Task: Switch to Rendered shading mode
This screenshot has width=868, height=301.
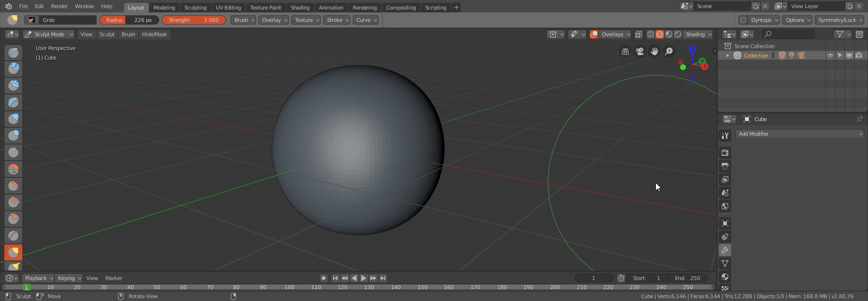Action: click(678, 34)
